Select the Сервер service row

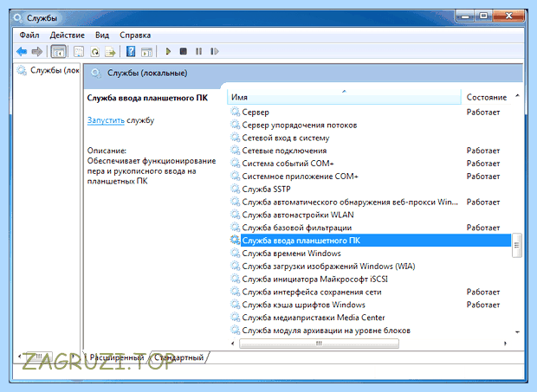coord(370,112)
